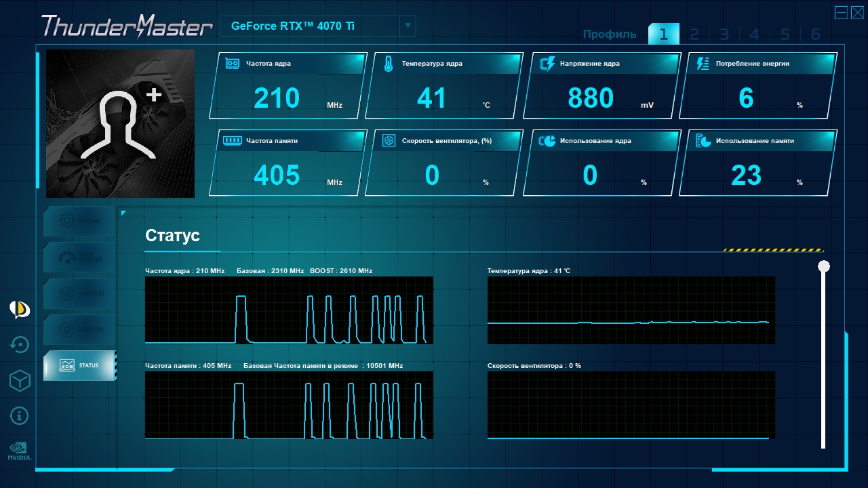Switch to profile 6
868x496 pixels.
tap(816, 35)
